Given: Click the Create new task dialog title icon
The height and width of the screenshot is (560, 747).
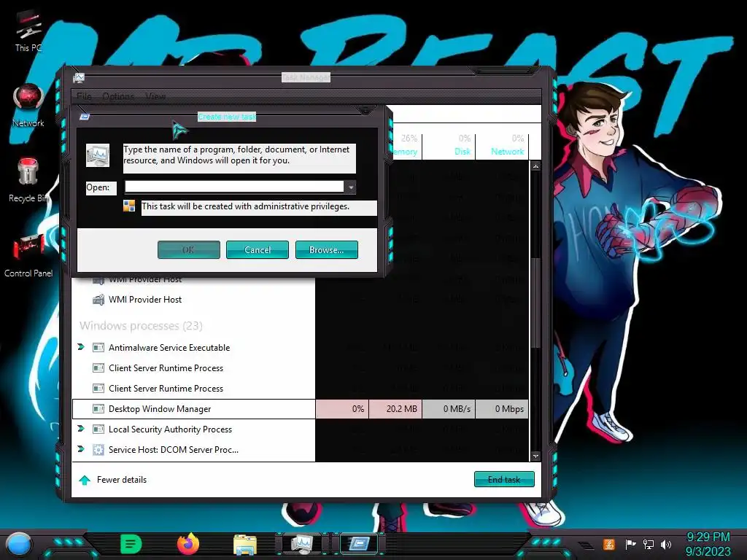Looking at the screenshot, I should (85, 117).
